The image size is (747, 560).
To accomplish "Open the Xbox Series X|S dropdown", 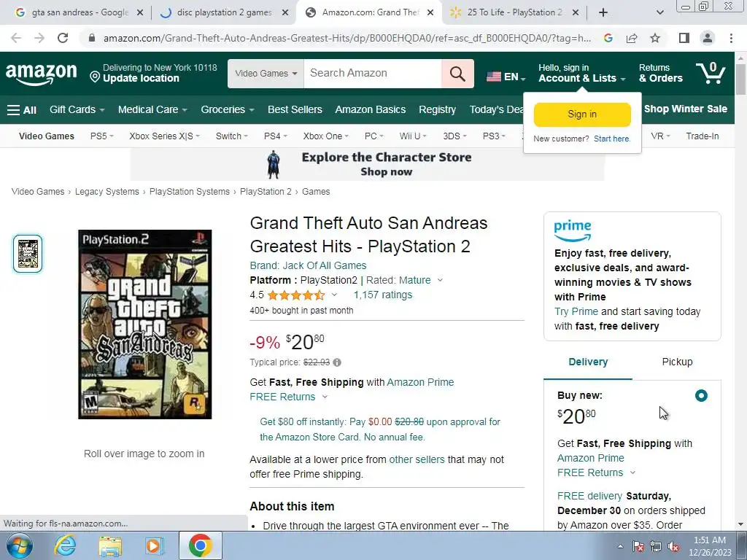I will pyautogui.click(x=164, y=136).
